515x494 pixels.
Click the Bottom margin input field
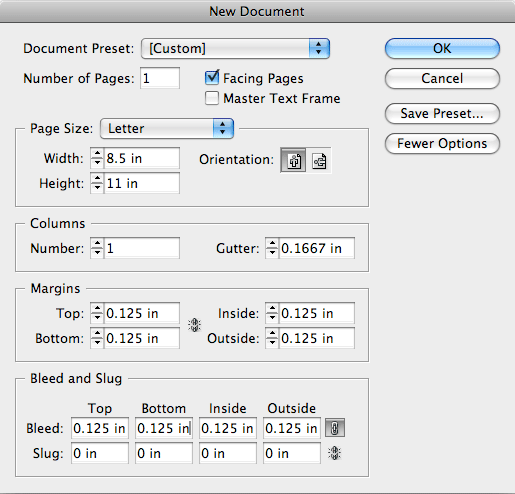142,338
